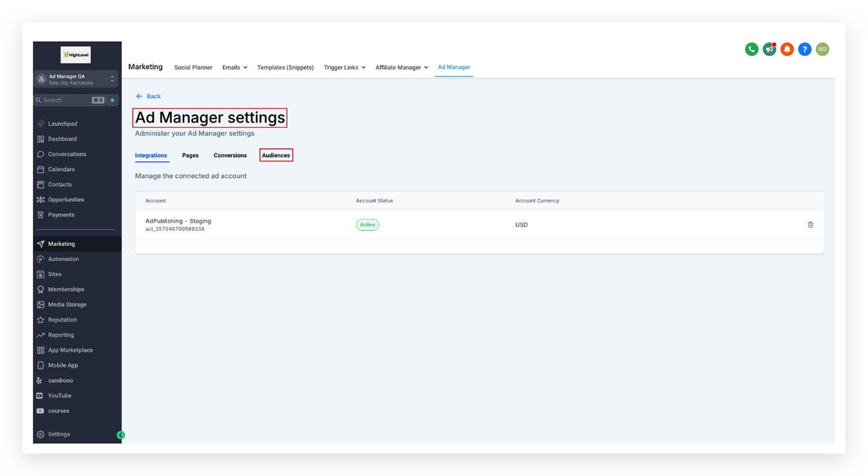Delete the AdPublishing - Staging account
Viewport: 868px width, 476px height.
tap(810, 225)
